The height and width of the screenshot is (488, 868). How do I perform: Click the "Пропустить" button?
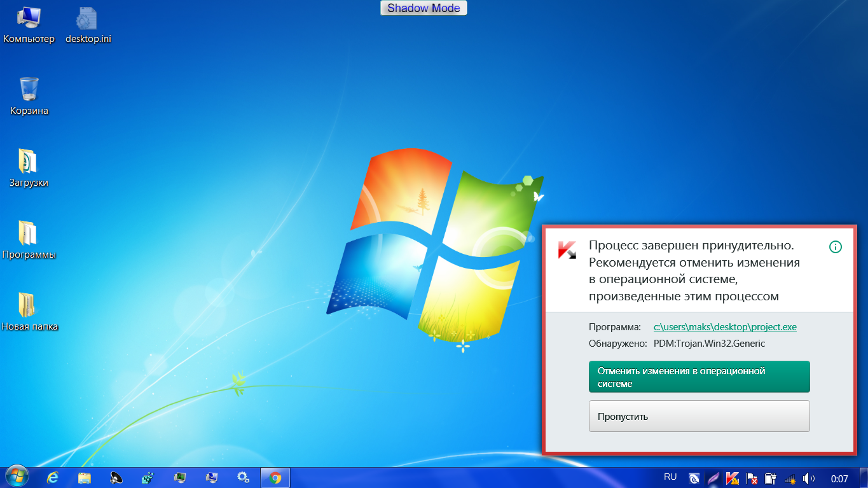coord(699,416)
